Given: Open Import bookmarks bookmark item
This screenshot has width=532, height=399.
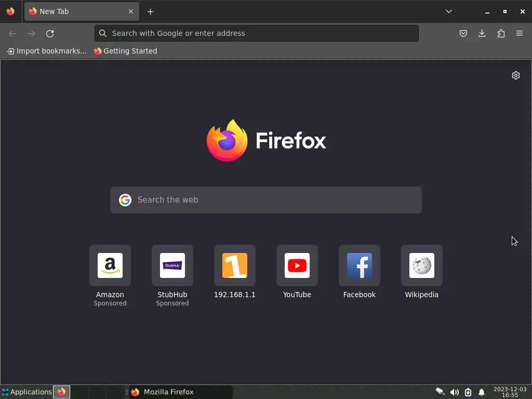Looking at the screenshot, I should [47, 51].
